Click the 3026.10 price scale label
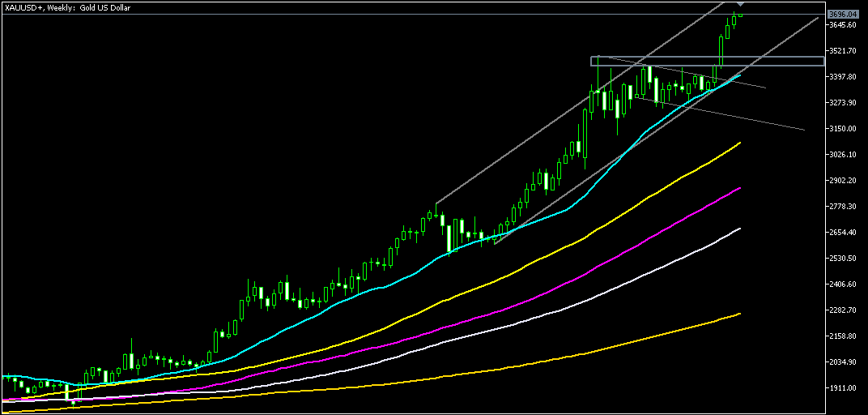This screenshot has width=868, height=415. pyautogui.click(x=843, y=155)
